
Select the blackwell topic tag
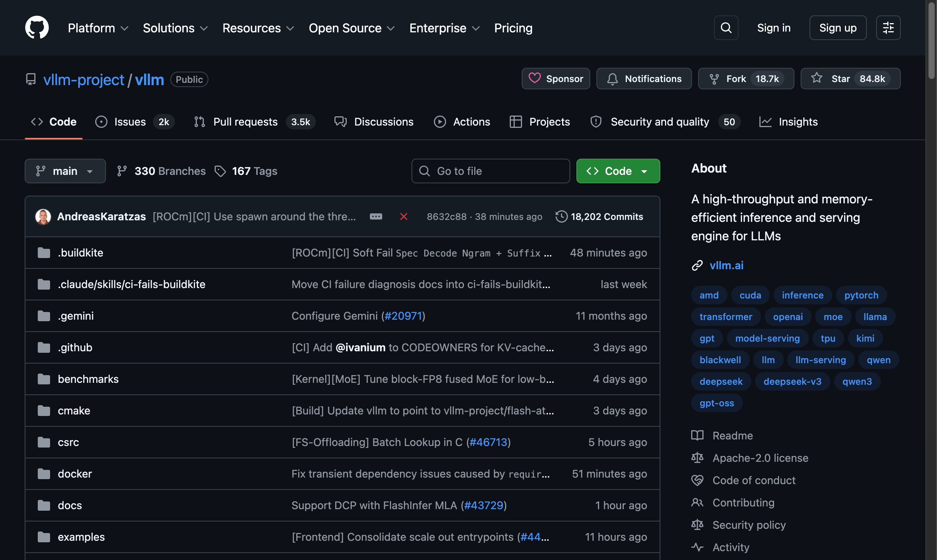pyautogui.click(x=720, y=360)
